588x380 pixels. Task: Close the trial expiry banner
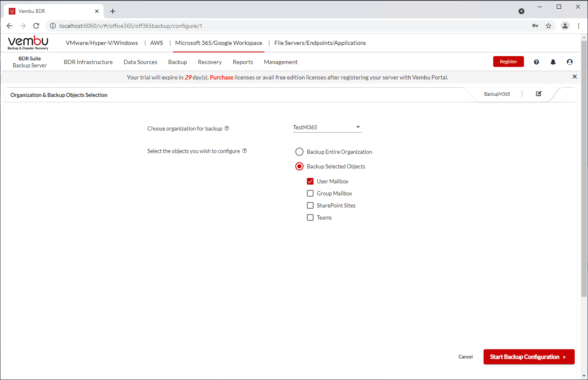click(x=575, y=76)
